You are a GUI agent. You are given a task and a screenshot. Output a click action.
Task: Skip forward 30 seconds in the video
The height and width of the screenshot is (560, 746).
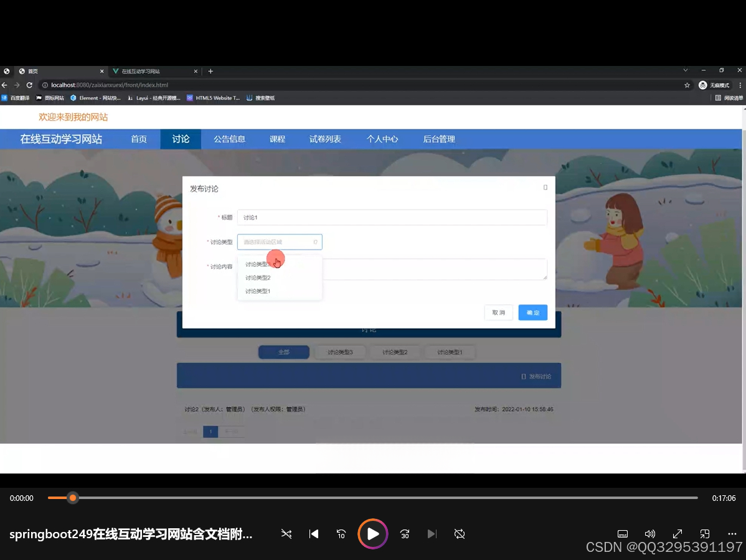coord(404,534)
